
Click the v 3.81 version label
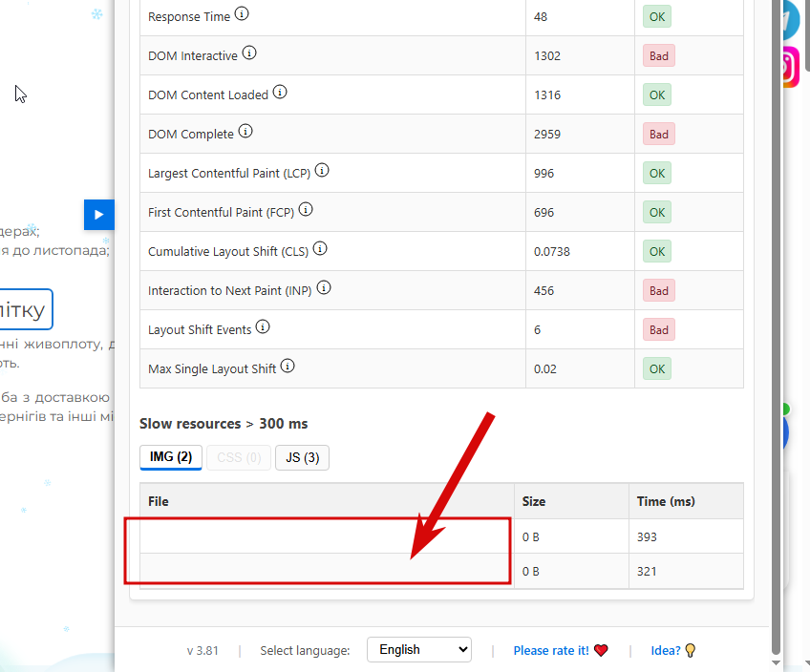coord(202,650)
